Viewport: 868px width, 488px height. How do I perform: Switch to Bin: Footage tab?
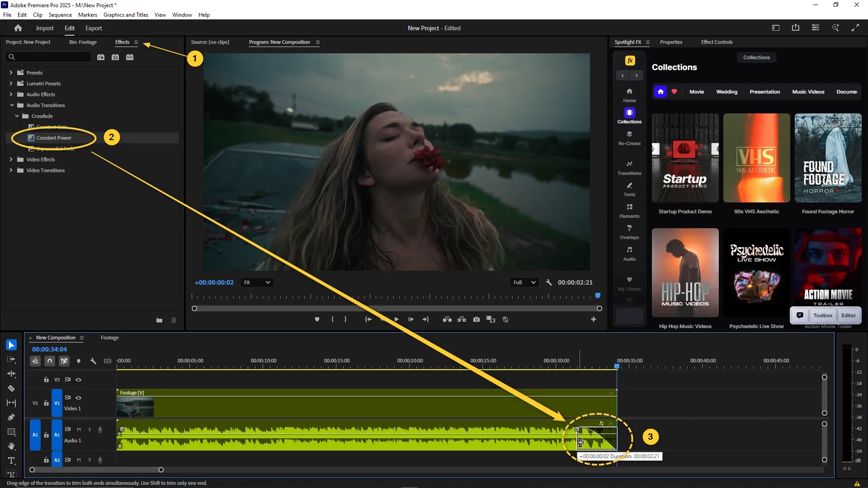pyautogui.click(x=83, y=42)
